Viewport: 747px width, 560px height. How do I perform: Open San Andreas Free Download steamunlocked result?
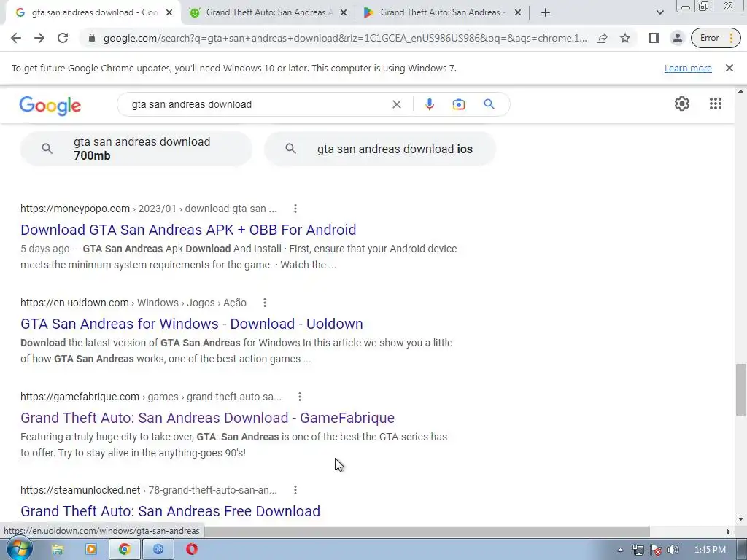pos(170,511)
